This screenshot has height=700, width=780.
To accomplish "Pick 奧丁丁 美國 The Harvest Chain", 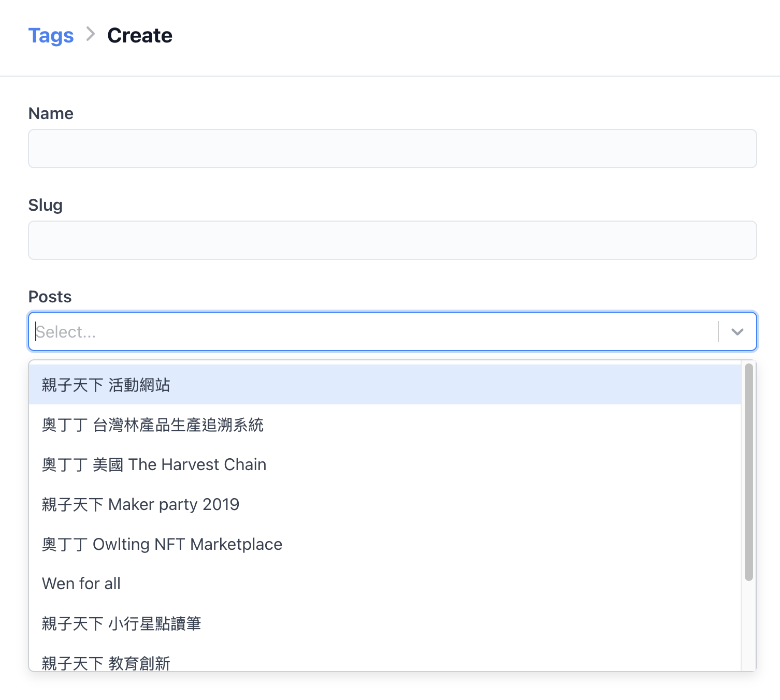I will coord(385,464).
